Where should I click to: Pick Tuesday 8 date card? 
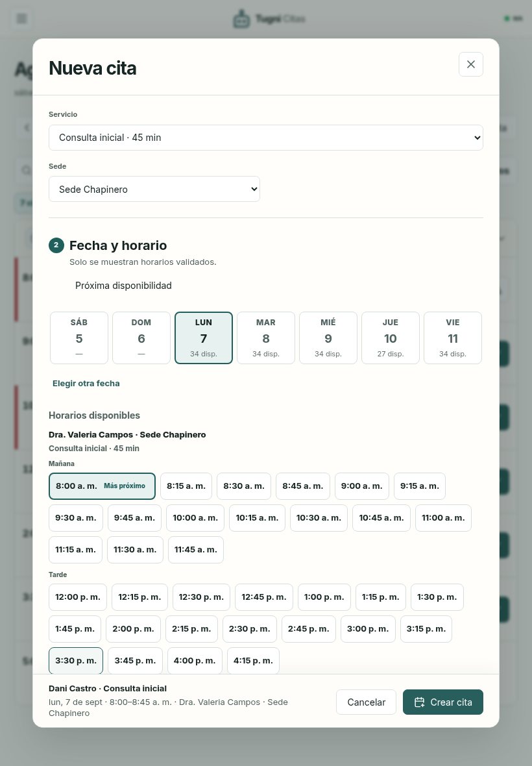point(266,338)
